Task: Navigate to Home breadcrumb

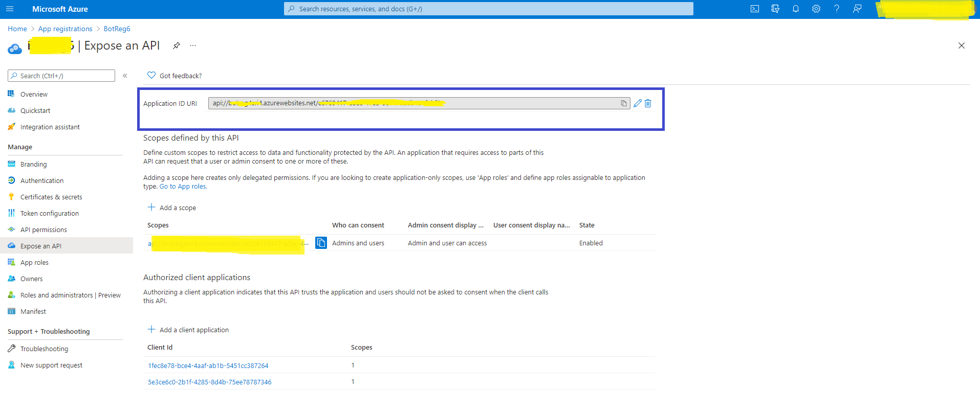Action: tap(17, 29)
